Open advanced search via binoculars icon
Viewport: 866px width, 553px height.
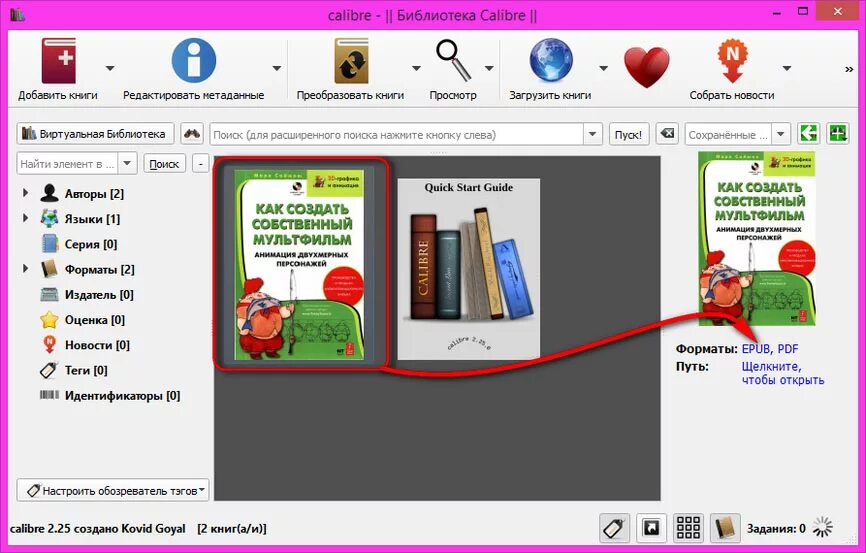click(x=192, y=134)
